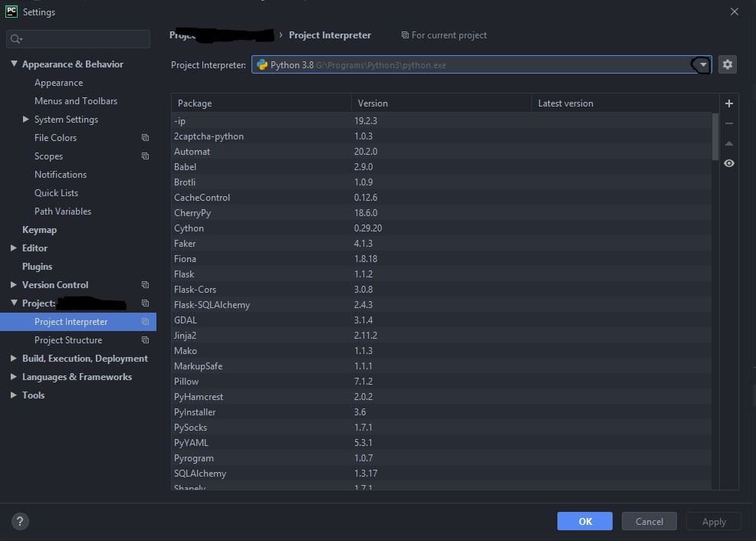
Task: Click the interpreter settings gear icon
Action: (x=727, y=64)
